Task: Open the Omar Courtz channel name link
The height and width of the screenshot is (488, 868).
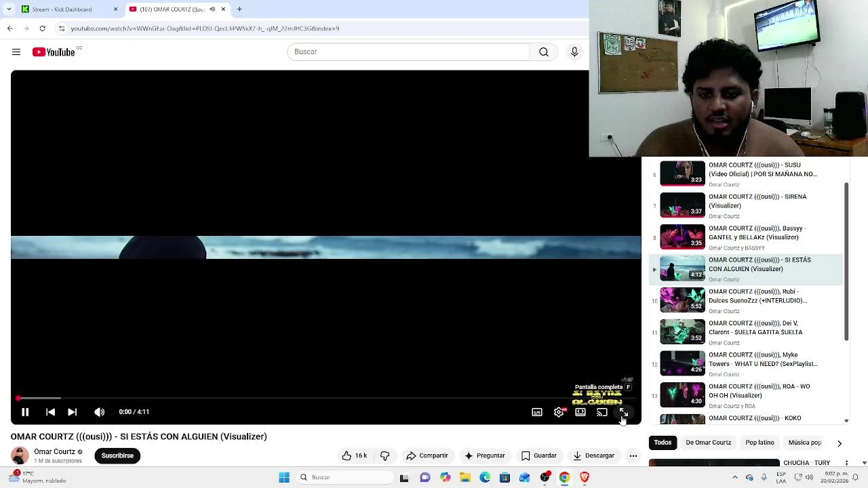Action: coord(55,451)
